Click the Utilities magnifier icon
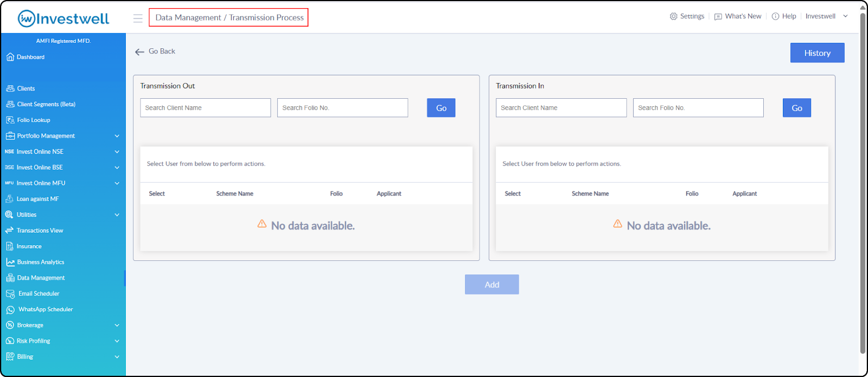The height and width of the screenshot is (377, 868). [9, 215]
